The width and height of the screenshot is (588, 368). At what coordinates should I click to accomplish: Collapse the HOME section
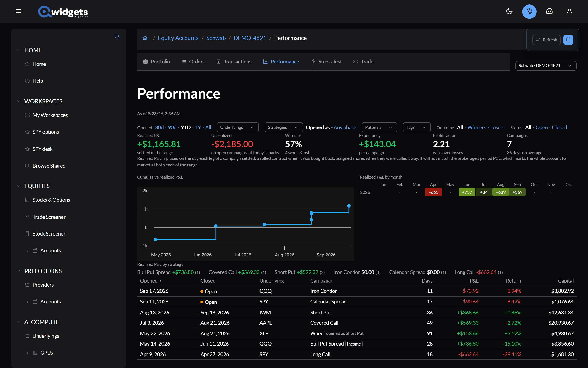pyautogui.click(x=19, y=50)
